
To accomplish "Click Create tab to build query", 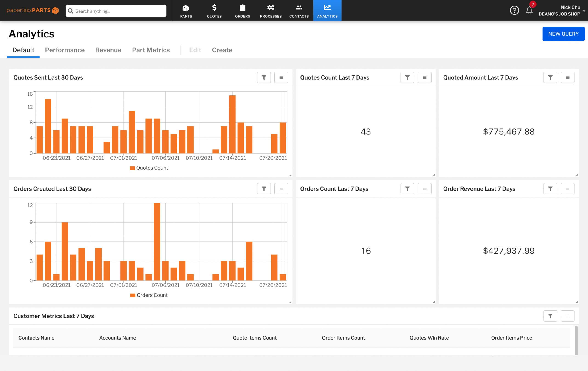I will click(222, 50).
